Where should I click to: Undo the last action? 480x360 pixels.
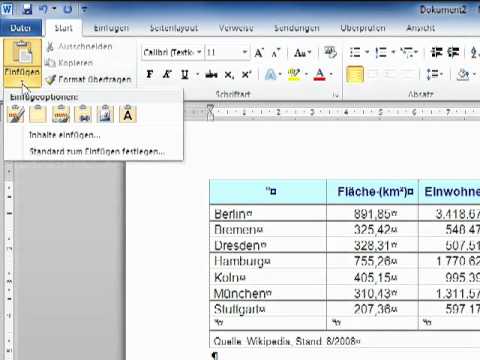(43, 9)
